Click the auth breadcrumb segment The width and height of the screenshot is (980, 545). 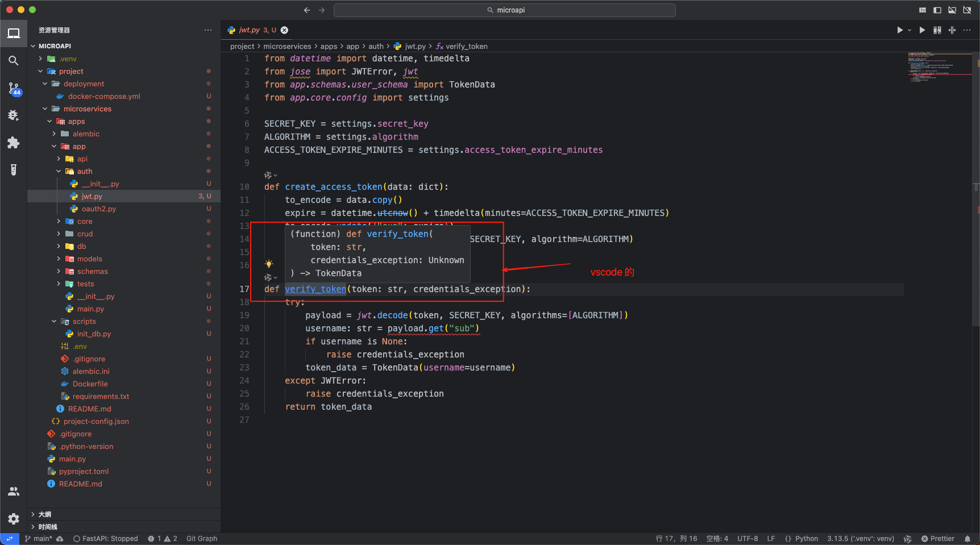(x=376, y=47)
